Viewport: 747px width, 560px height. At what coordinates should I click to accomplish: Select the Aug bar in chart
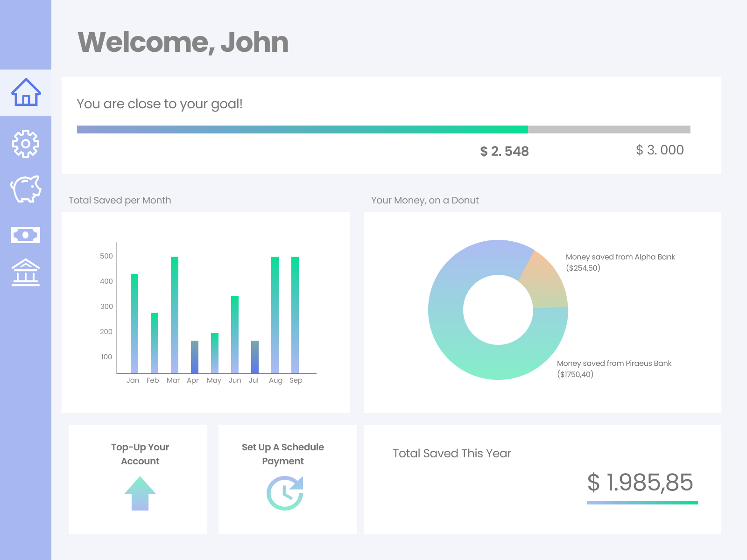[275, 315]
